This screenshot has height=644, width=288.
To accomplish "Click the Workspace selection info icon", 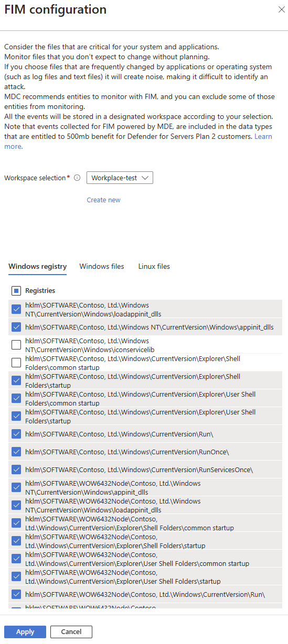I will tap(77, 178).
